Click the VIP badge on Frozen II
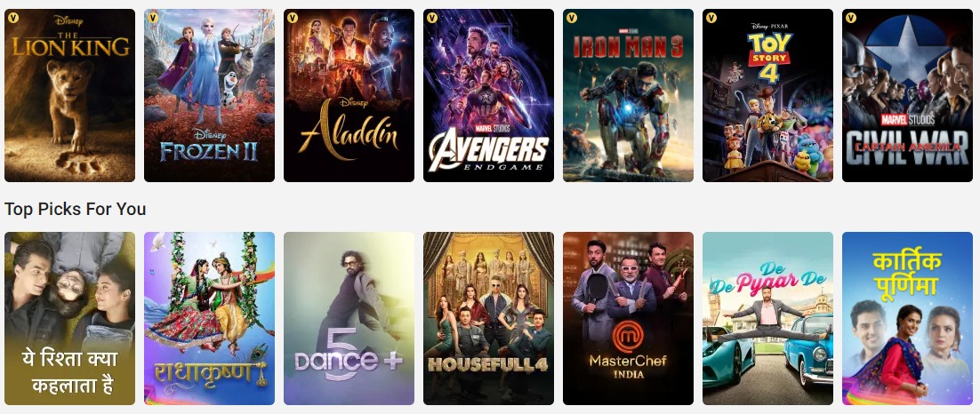This screenshot has height=414, width=980. point(153,18)
